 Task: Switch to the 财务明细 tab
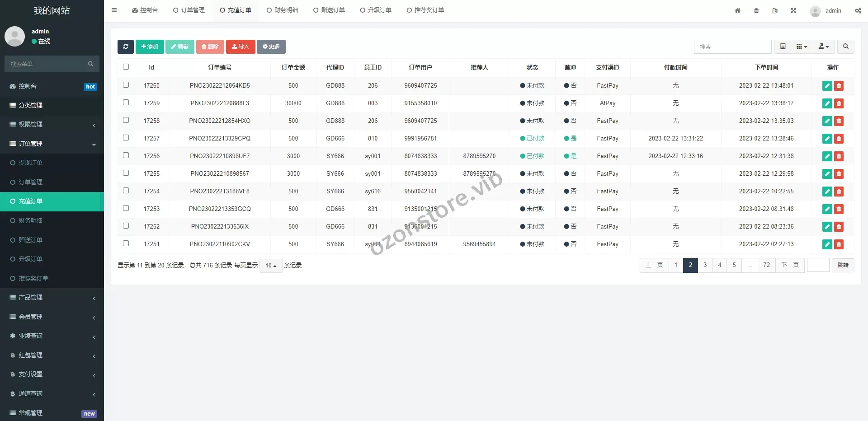click(x=282, y=10)
